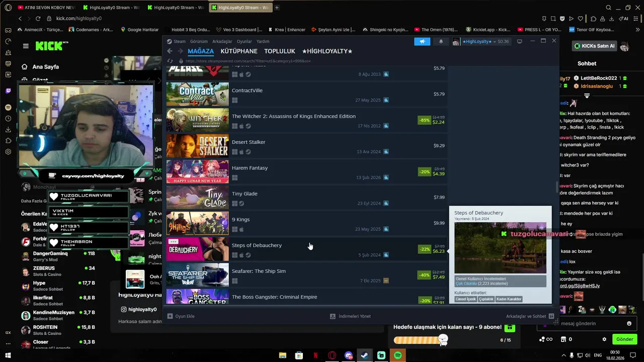The image size is (644, 362).
Task: Switch to MAĞAZA tab in Steam
Action: [x=201, y=51]
